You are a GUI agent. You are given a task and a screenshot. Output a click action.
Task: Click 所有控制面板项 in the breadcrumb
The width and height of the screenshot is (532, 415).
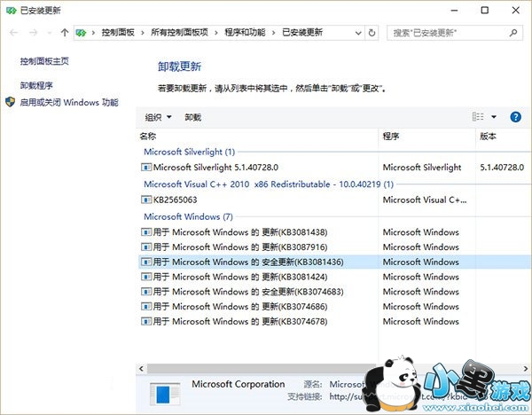coord(179,33)
